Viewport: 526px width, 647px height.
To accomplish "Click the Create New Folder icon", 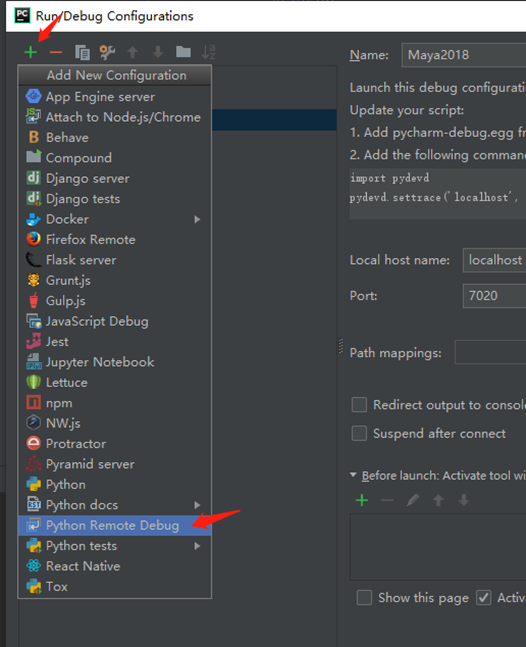I will 183,52.
